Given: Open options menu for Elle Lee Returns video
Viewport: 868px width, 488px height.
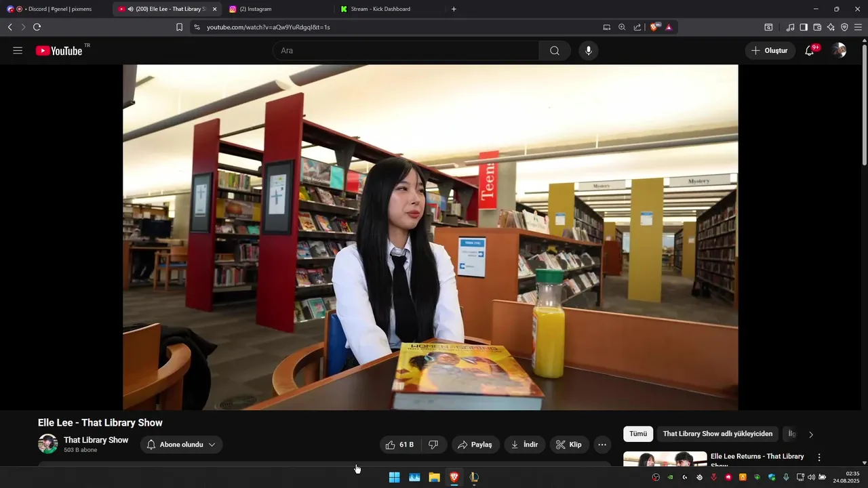Looking at the screenshot, I should click(819, 457).
